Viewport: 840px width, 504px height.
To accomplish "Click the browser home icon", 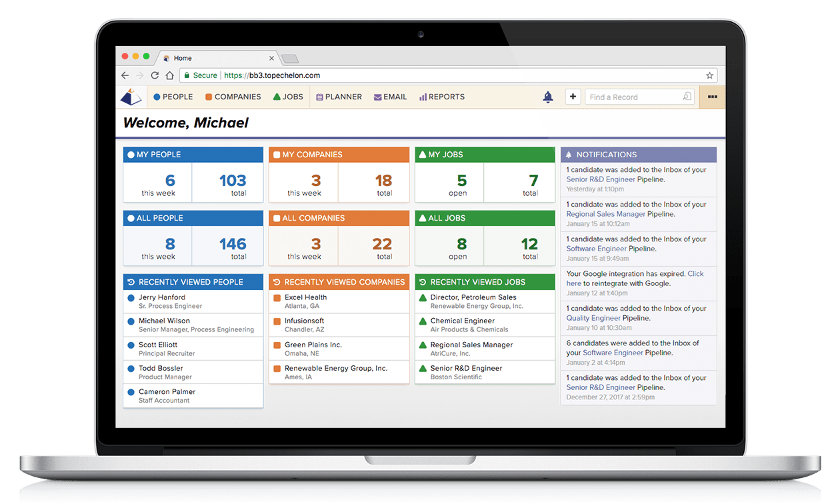I will [x=170, y=76].
